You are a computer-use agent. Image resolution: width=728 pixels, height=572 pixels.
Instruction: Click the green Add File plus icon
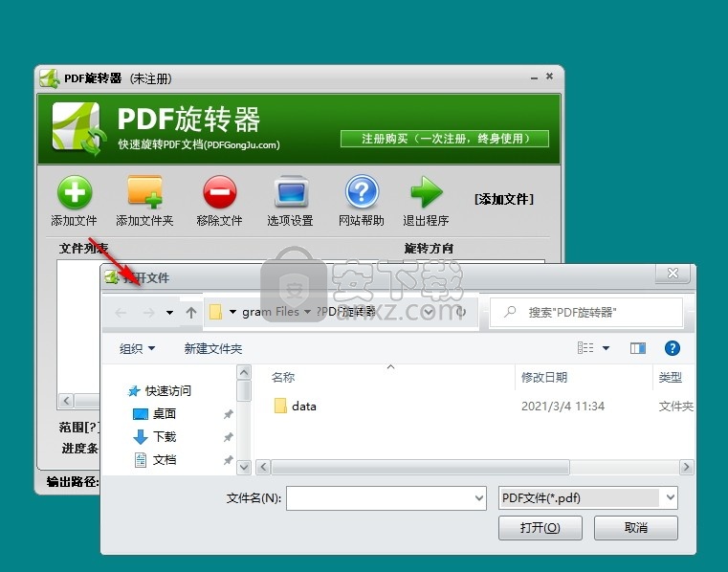coord(75,192)
